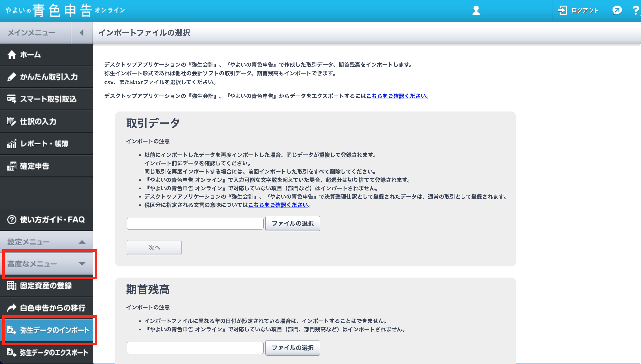The image size is (641, 364).
Task: Click the card icon beside スマート取引取込
Action: pyautogui.click(x=12, y=99)
